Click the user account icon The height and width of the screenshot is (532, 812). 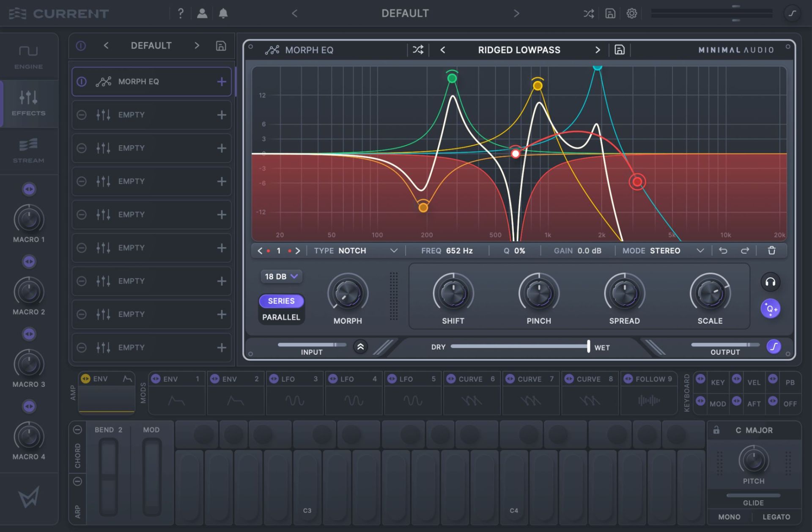tap(202, 14)
